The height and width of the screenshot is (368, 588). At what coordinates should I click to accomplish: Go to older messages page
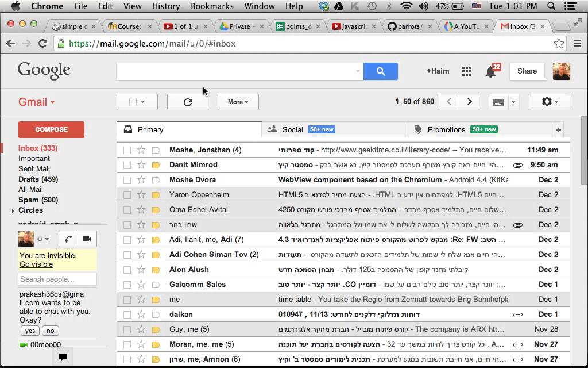click(x=469, y=102)
